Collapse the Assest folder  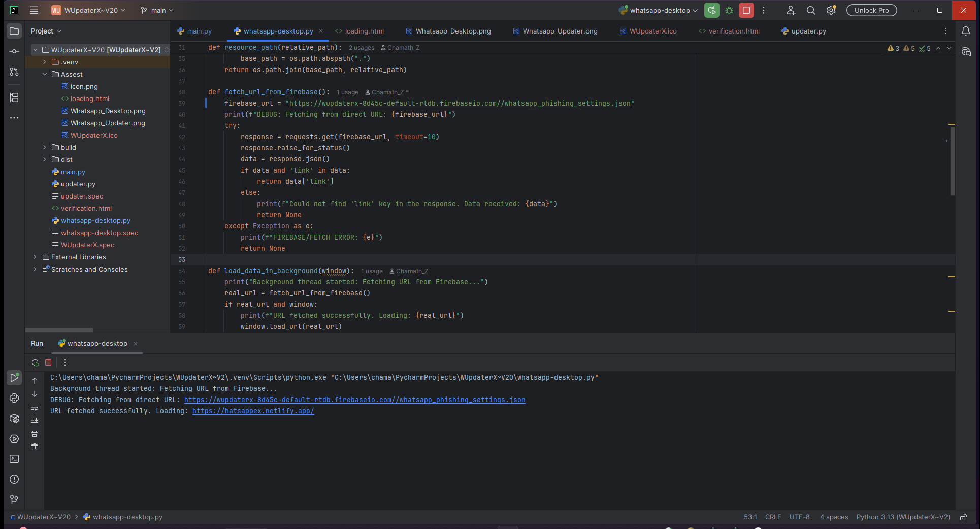pos(45,74)
